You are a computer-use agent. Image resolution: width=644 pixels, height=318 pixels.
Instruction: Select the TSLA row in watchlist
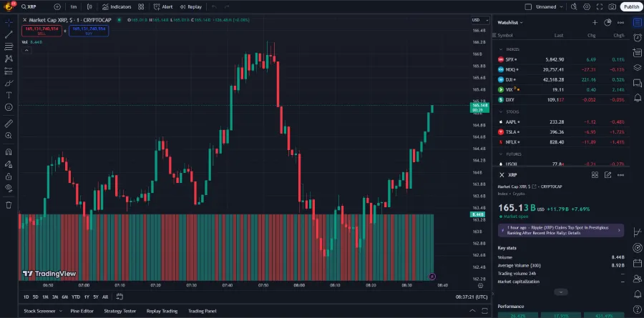pos(560,131)
